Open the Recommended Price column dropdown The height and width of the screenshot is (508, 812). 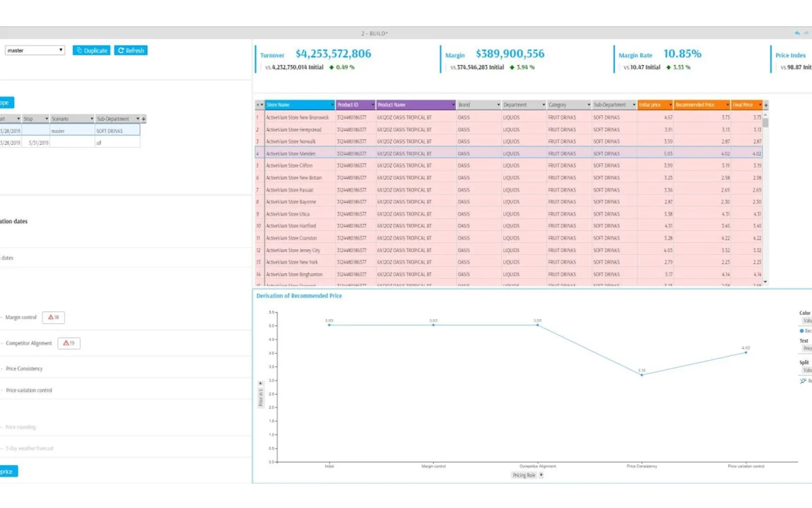727,105
